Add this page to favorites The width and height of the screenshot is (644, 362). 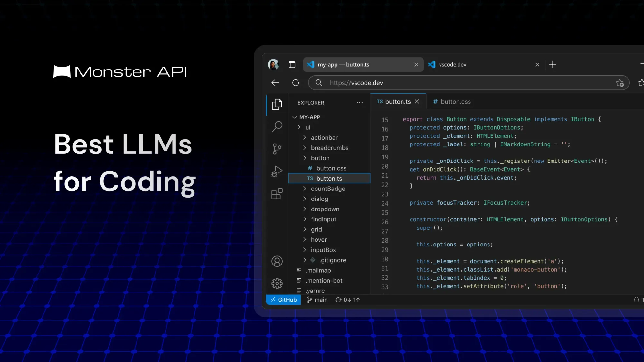(620, 83)
